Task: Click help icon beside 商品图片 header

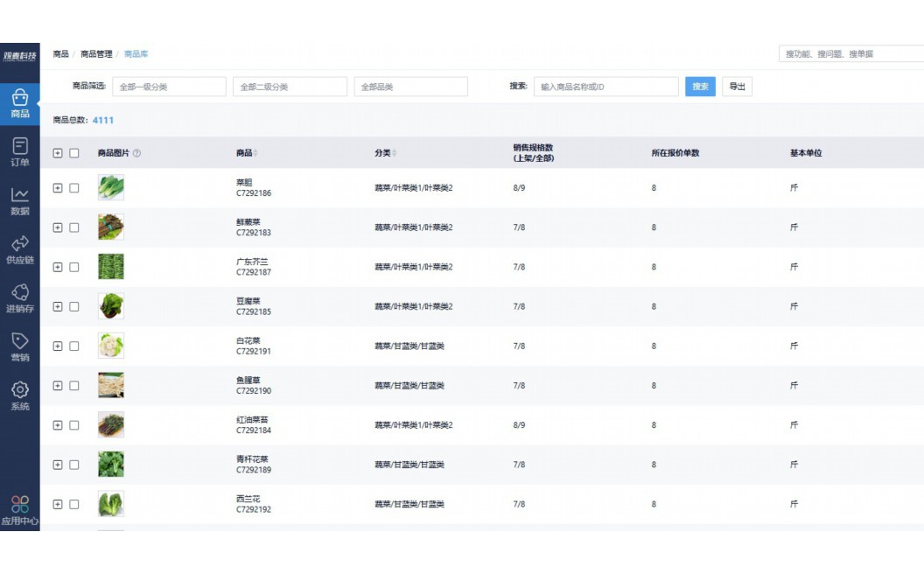Action: (x=136, y=153)
